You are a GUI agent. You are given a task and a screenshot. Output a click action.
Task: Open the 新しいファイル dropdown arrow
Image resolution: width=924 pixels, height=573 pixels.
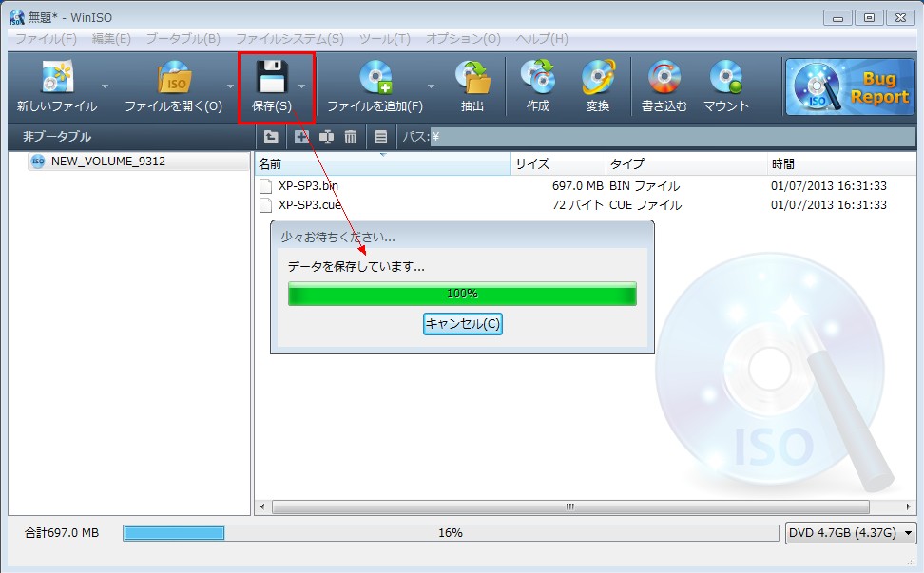coord(105,86)
